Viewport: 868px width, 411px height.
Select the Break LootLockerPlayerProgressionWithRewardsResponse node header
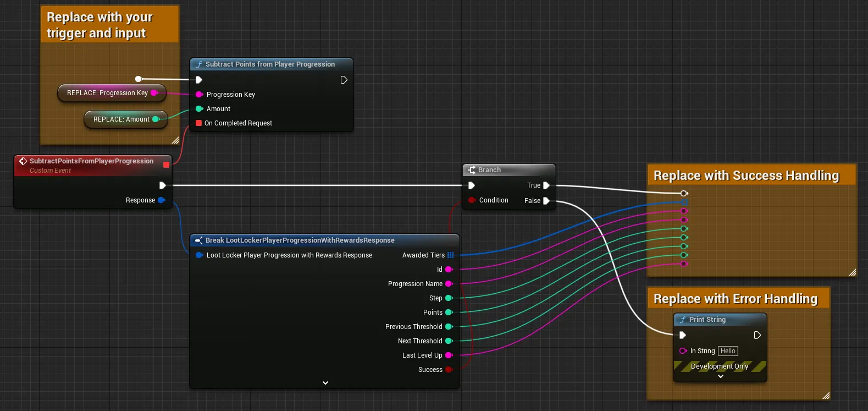point(324,240)
